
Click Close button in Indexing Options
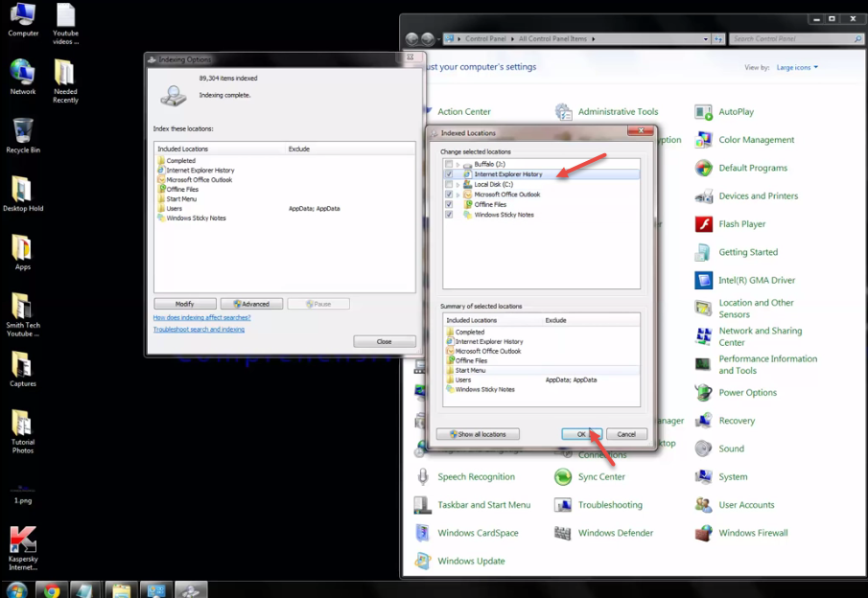385,341
